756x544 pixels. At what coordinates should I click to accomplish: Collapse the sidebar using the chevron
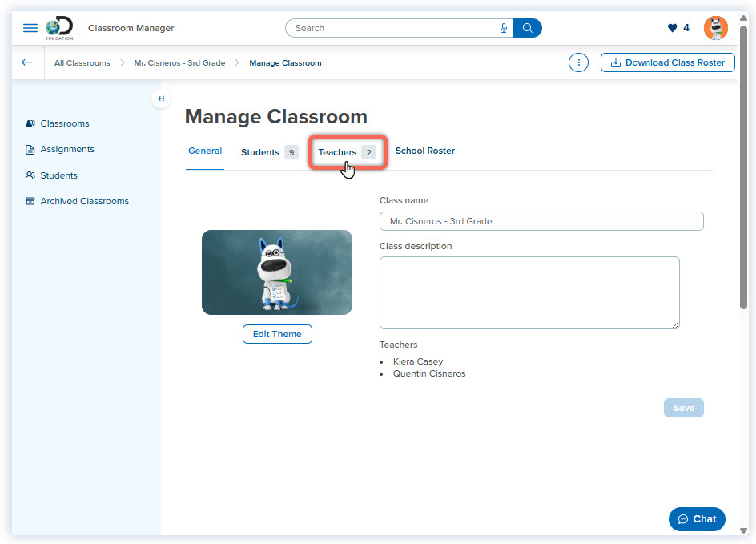(x=160, y=98)
